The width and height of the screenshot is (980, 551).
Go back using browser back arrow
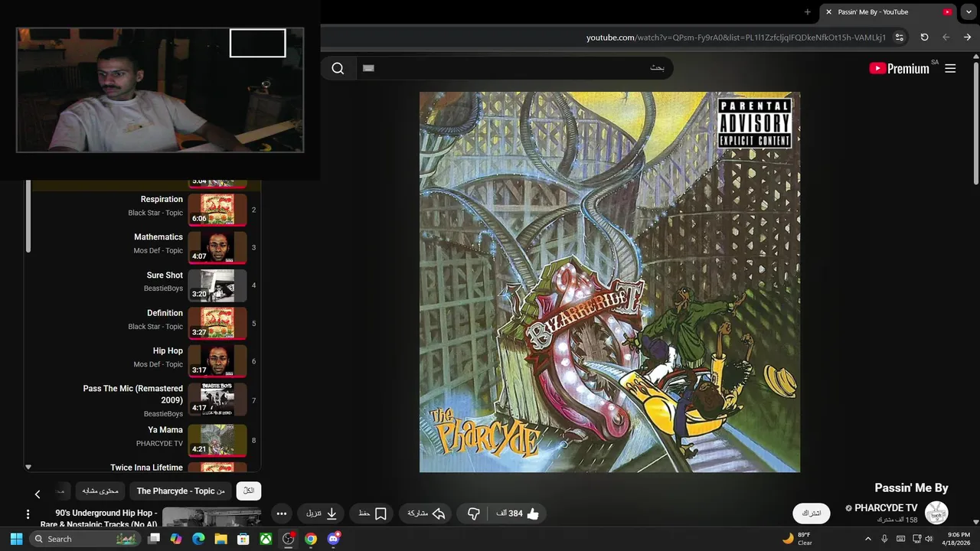(x=946, y=37)
